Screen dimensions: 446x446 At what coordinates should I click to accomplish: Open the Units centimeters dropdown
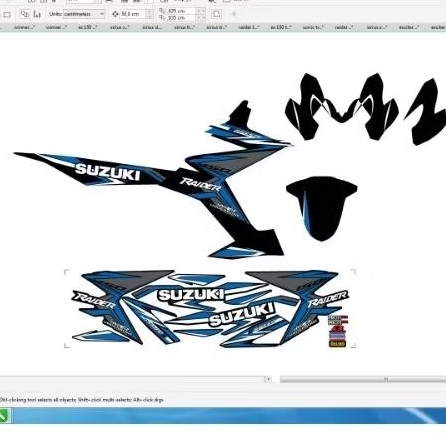[83, 14]
